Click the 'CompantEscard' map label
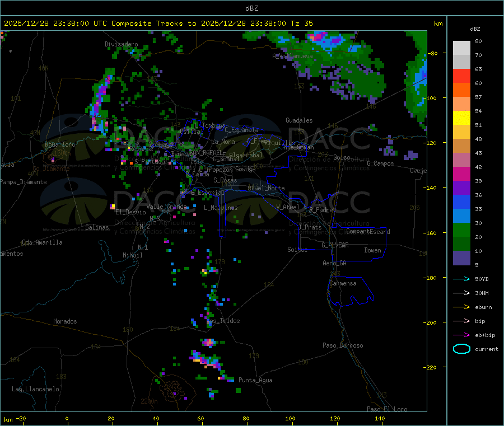This screenshot has width=504, height=426. point(368,232)
